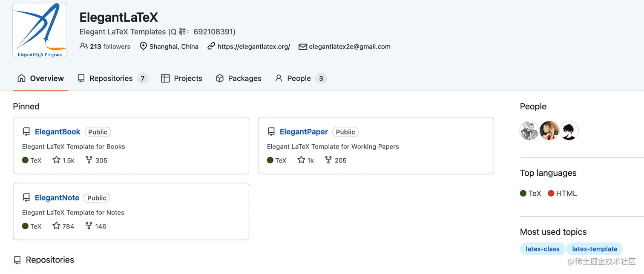
Task: Open the Repositories tab
Action: pos(112,78)
